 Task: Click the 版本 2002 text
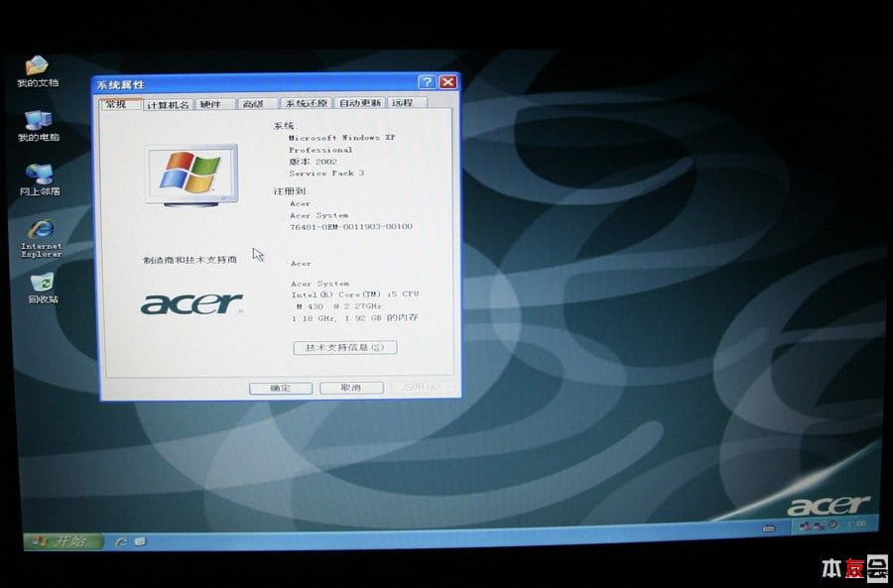(313, 162)
